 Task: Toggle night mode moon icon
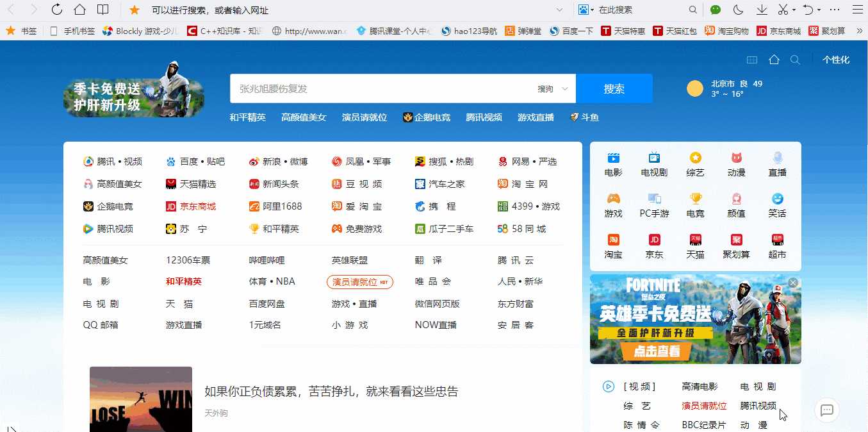click(738, 10)
